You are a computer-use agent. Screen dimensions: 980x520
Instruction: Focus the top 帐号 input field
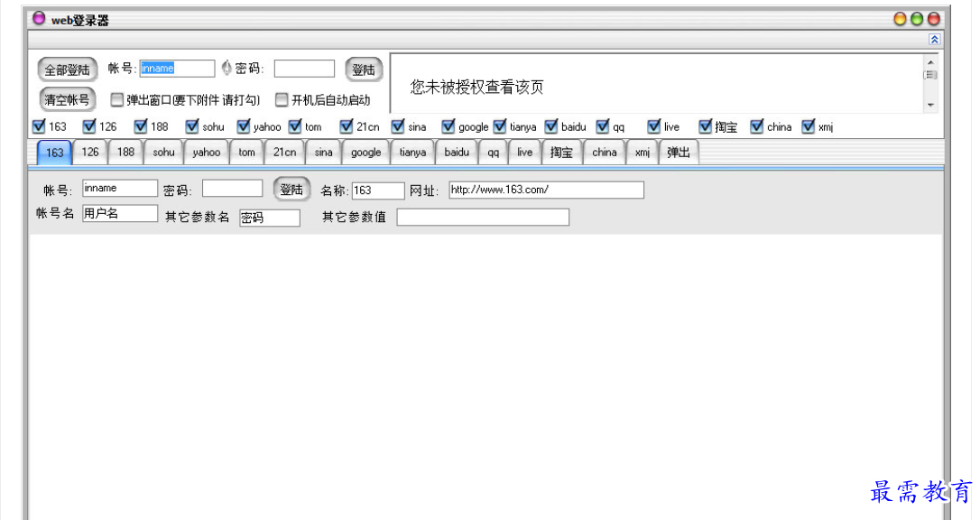tap(177, 68)
